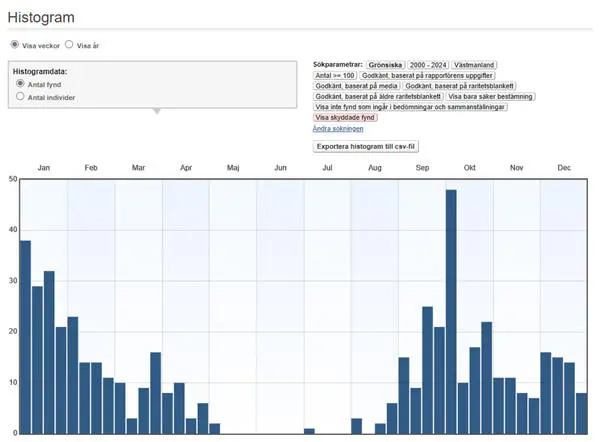Choose the 'Antal individer' histogram data option
The height and width of the screenshot is (442, 602).
[20, 97]
